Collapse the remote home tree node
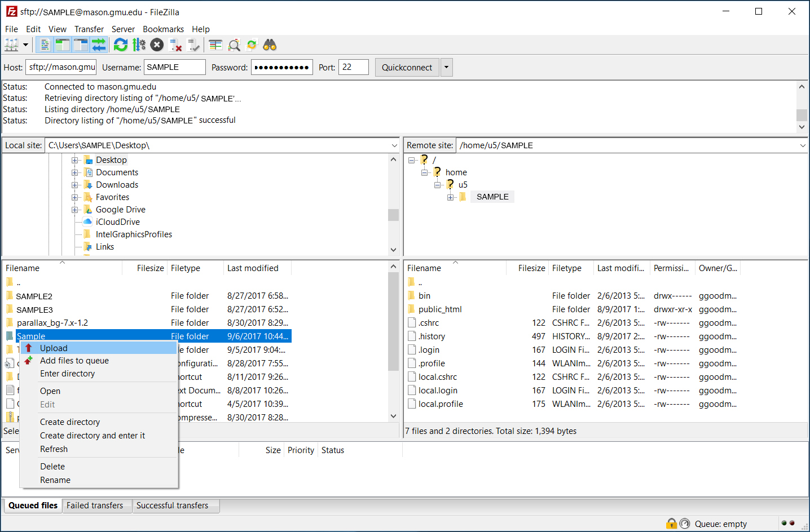 [x=425, y=172]
